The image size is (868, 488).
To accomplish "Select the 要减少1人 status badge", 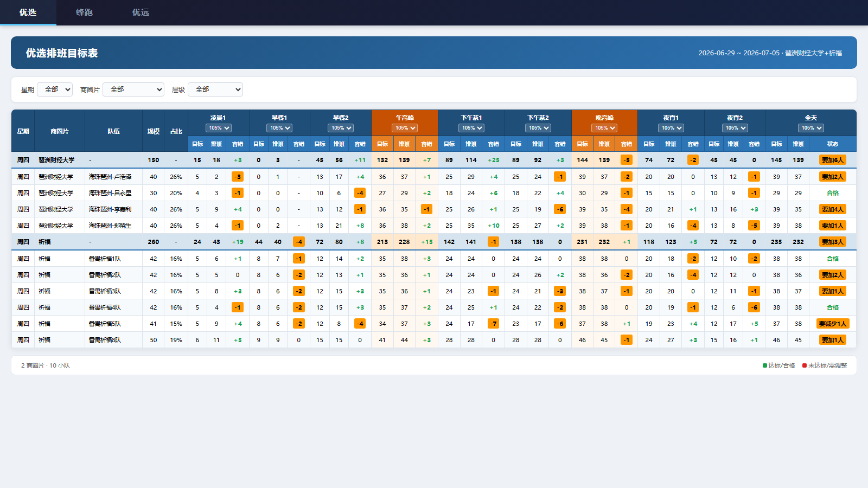I will 833,324.
